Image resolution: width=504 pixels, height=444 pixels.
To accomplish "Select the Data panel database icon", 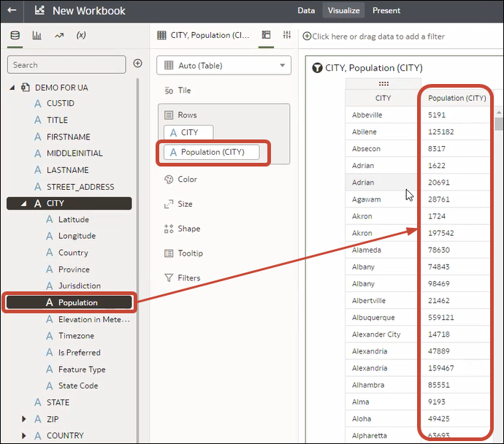I will coord(15,35).
